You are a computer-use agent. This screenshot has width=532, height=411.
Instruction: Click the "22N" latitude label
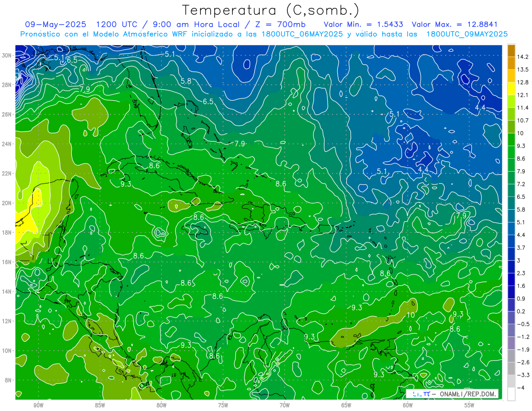click(x=7, y=173)
